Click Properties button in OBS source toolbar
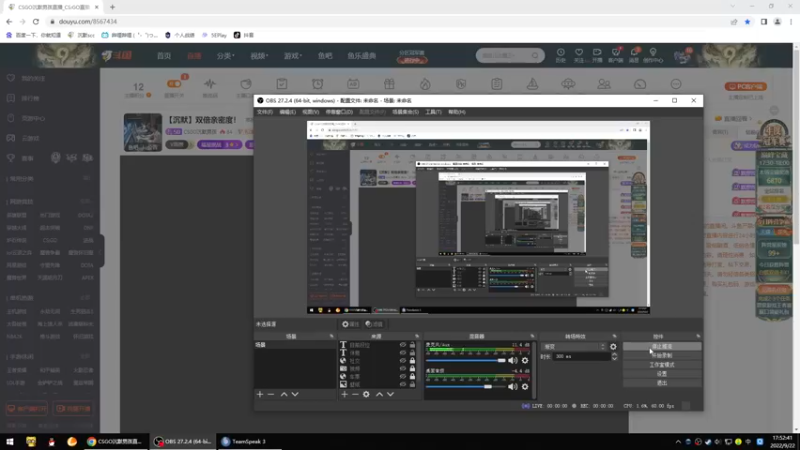 point(351,324)
